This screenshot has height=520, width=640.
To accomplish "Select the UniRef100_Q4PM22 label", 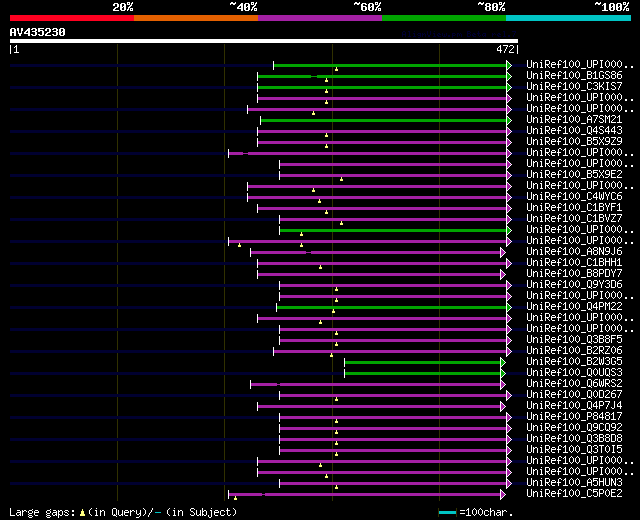I will coord(574,307).
